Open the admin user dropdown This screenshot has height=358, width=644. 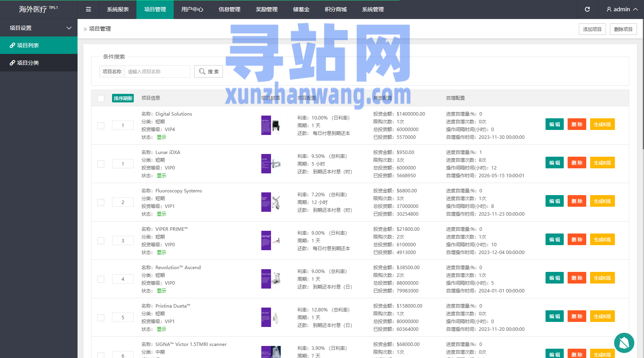click(x=622, y=9)
